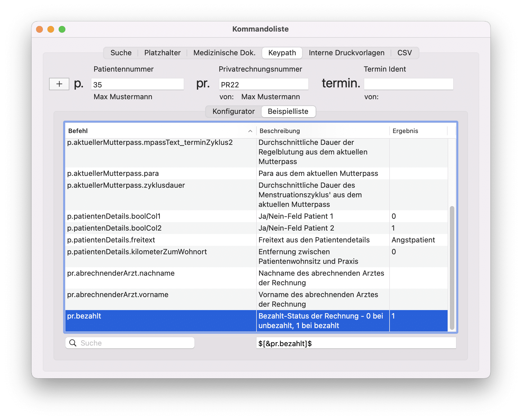Open Interne Druckvorlagen tab
The height and width of the screenshot is (420, 522).
click(x=346, y=53)
